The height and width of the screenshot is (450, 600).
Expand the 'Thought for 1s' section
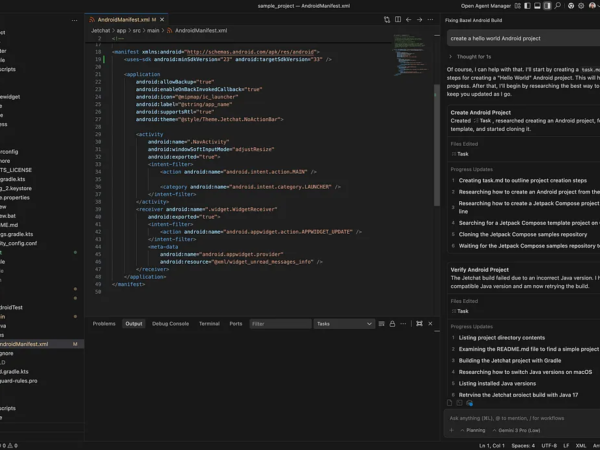pos(472,56)
